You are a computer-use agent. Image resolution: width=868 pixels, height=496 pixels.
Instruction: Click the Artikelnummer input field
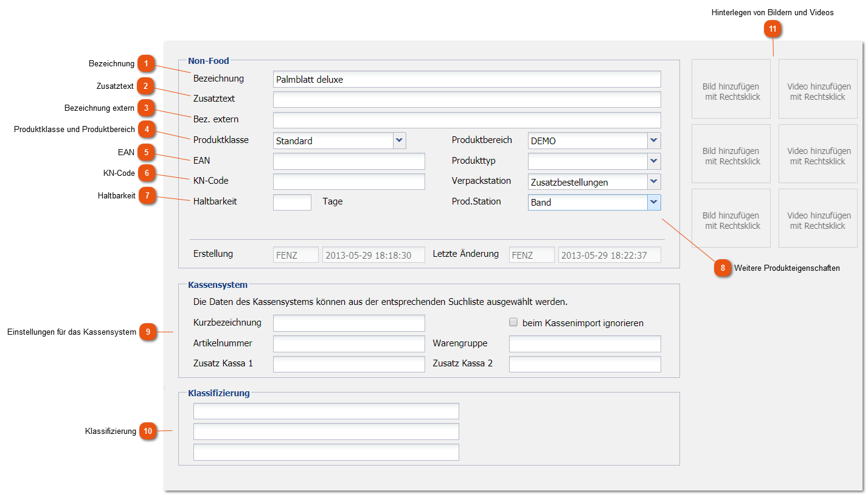point(349,344)
